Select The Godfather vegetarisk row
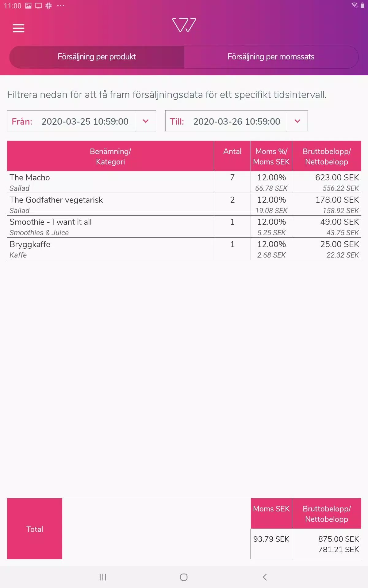Viewport: 368px width, 588px height. click(184, 205)
